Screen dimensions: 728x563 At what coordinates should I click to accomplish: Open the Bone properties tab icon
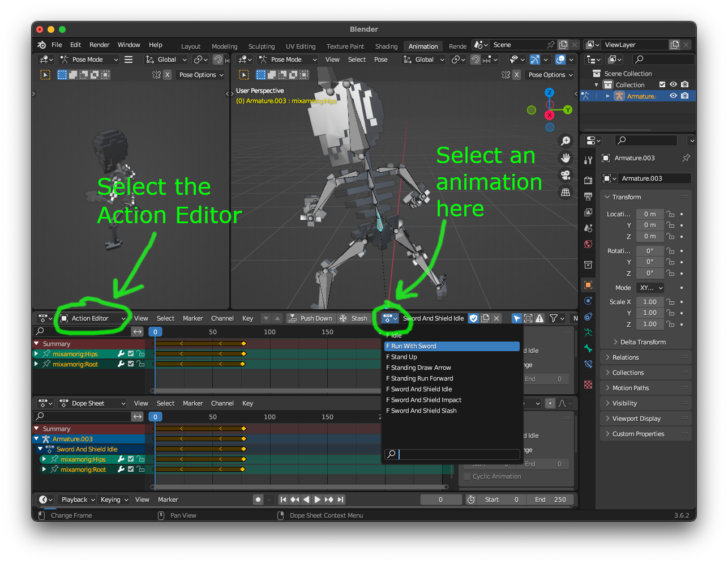pos(588,348)
